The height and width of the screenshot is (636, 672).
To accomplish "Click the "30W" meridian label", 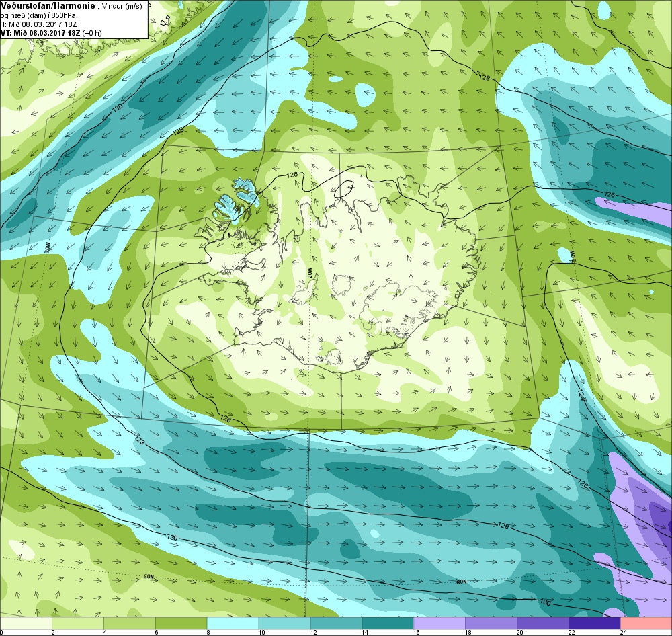I will point(48,247).
